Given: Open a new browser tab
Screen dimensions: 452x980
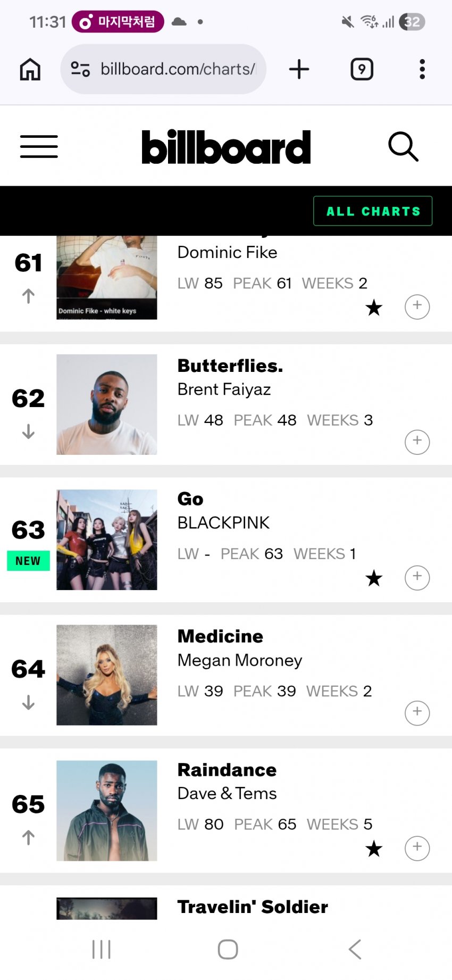Looking at the screenshot, I should pos(299,69).
